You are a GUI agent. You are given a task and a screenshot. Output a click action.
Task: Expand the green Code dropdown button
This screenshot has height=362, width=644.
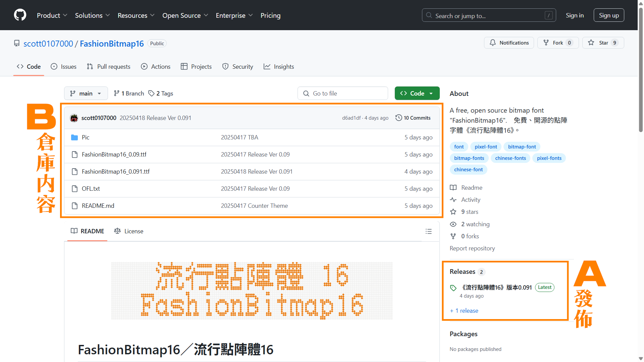click(417, 93)
